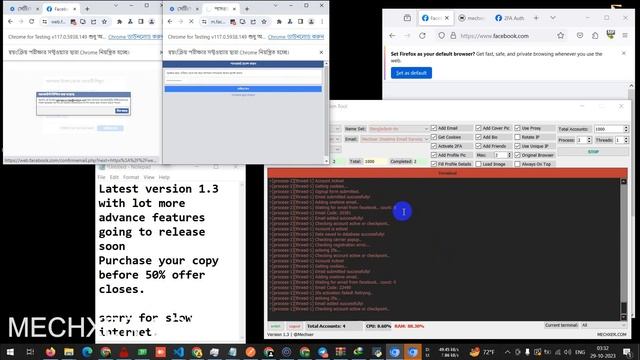Go back in middle Chrome window
Image resolution: width=640 pixels, height=360 pixels.
(170, 21)
